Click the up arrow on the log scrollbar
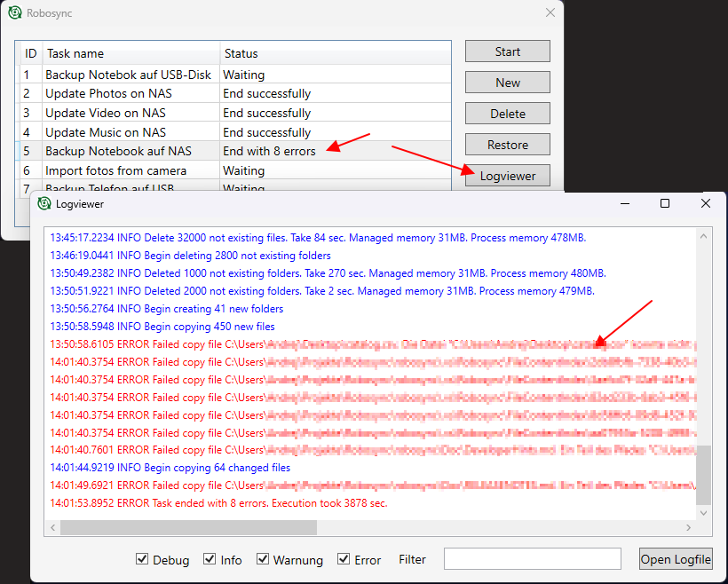The height and width of the screenshot is (584, 728). click(x=703, y=235)
